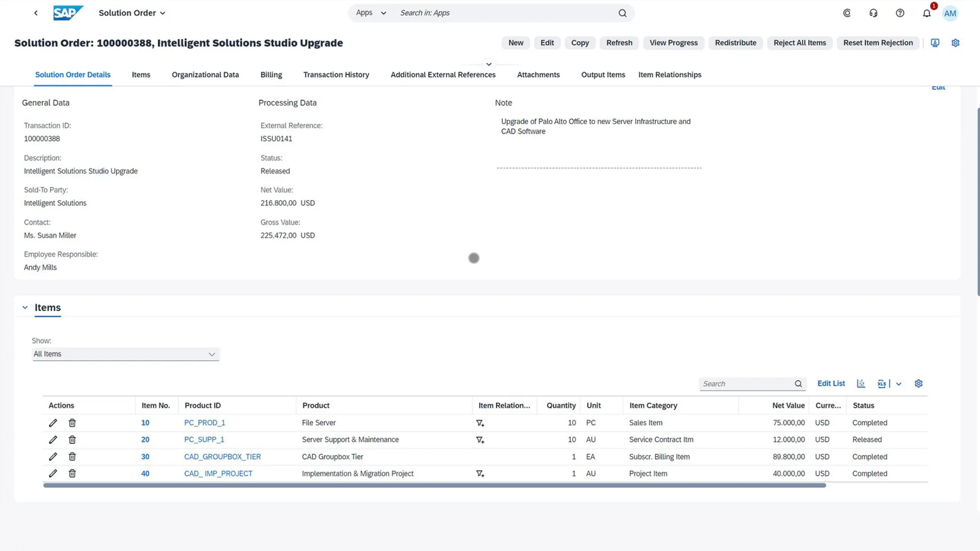Open the Transaction History tab
The width and height of the screenshot is (980, 551).
336,75
